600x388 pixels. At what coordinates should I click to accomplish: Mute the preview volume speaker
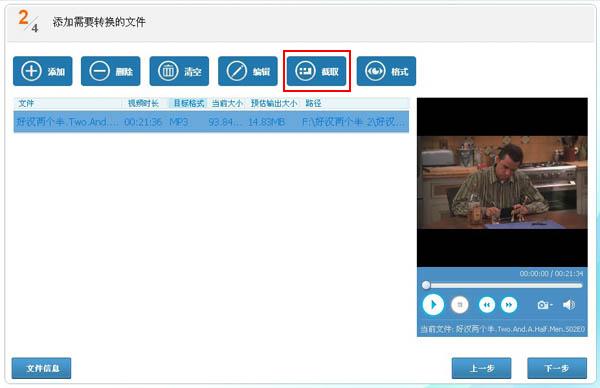(569, 305)
